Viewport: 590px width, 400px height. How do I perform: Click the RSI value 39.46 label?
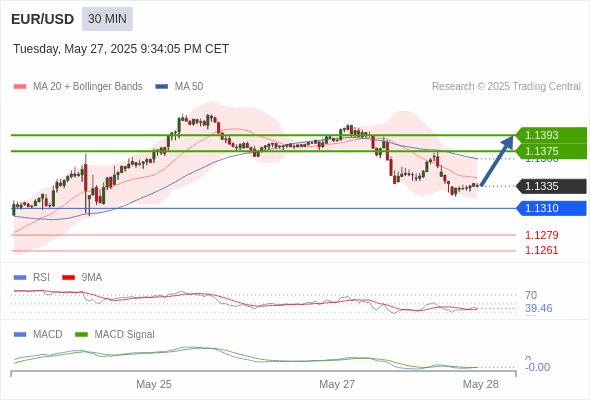pyautogui.click(x=538, y=309)
